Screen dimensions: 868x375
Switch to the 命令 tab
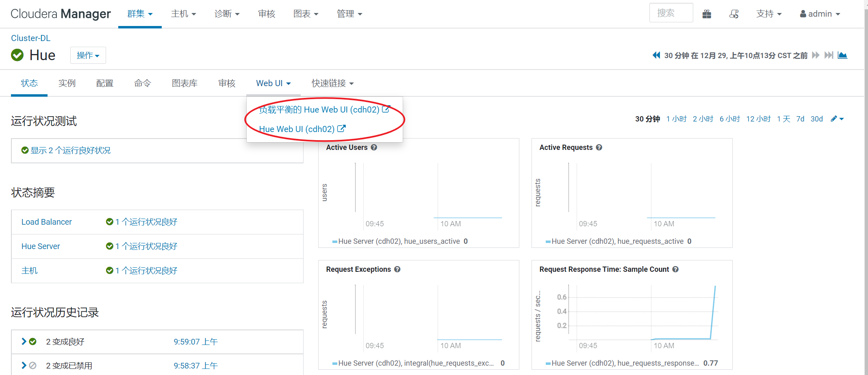(x=142, y=83)
